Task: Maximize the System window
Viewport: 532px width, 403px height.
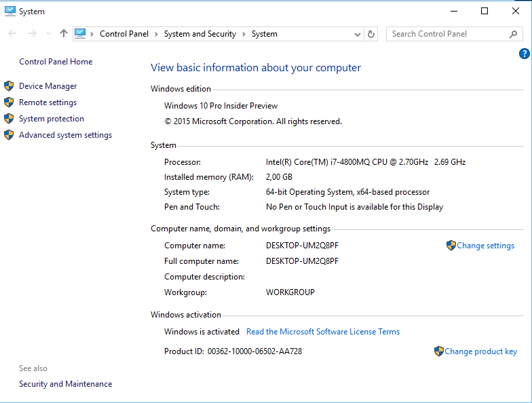Action: point(484,11)
